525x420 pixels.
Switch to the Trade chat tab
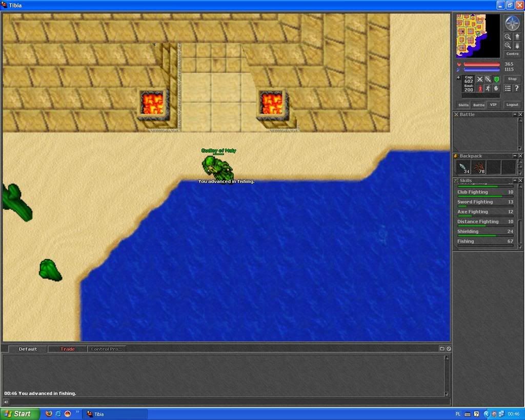coord(67,349)
